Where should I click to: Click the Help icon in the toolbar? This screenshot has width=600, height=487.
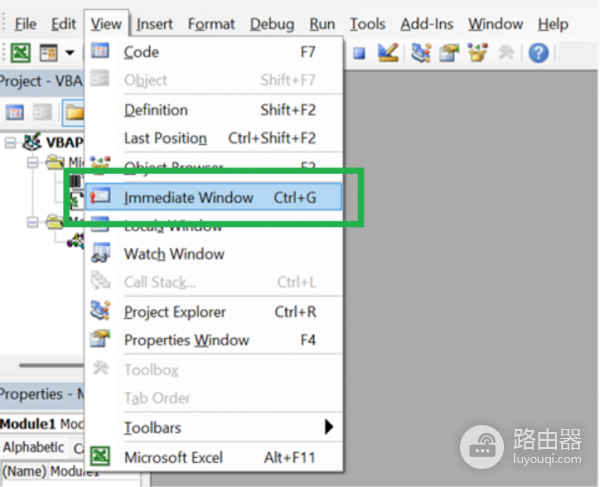point(539,53)
